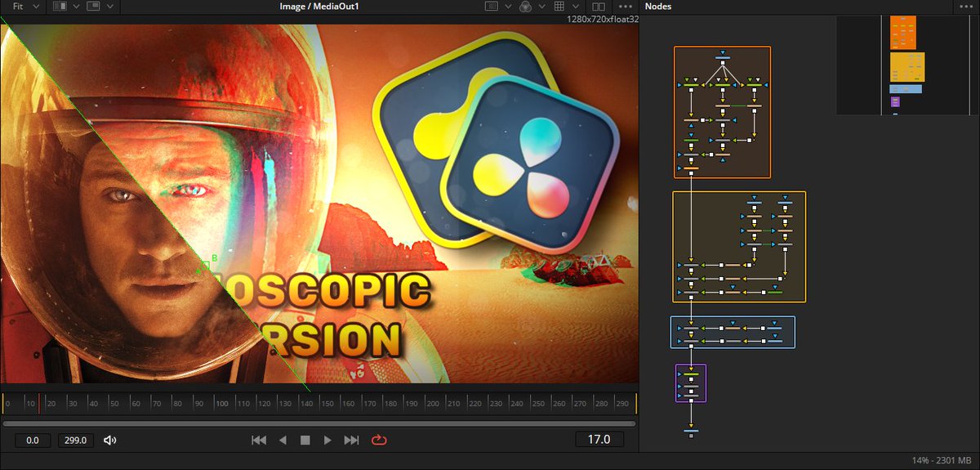980x470 pixels.
Task: Toggle the A/B split wipe view icon
Action: [60, 7]
